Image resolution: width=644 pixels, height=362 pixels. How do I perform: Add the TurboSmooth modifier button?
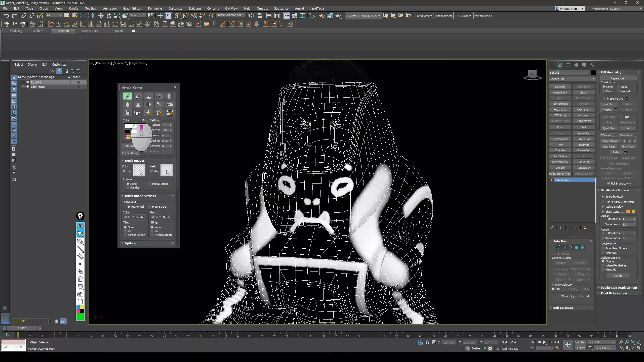coord(560,139)
